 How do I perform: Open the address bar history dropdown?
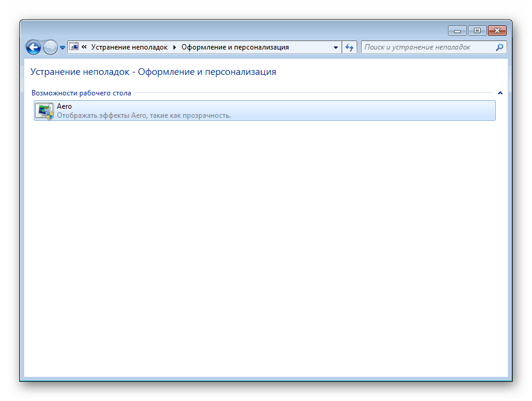tap(336, 48)
